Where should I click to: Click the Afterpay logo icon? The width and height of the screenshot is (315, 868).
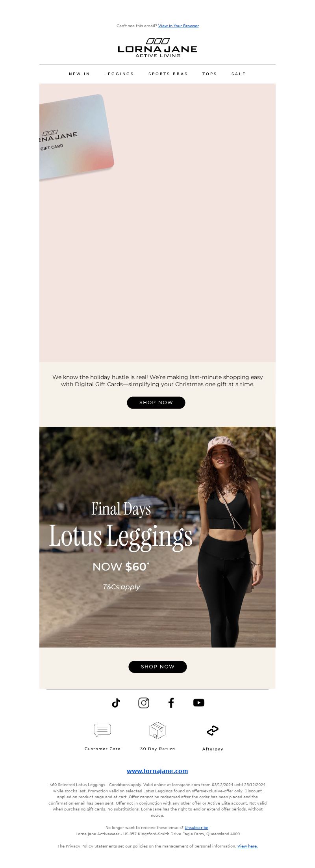(213, 730)
